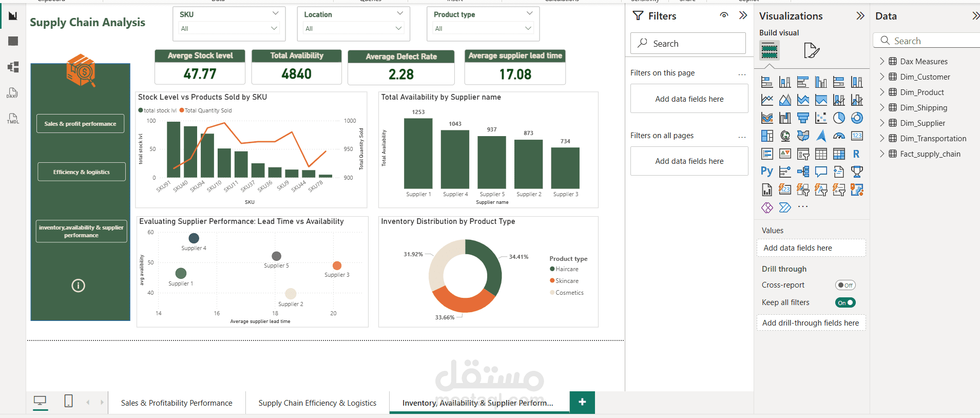Open Supply Chain Efficiency & Logistics tab
The image size is (980, 418).
(x=317, y=403)
